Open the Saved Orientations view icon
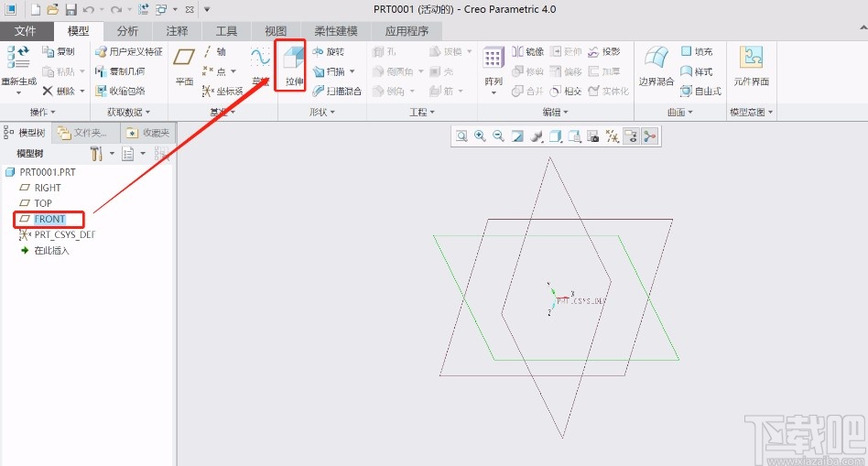This screenshot has height=466, width=868. click(574, 136)
